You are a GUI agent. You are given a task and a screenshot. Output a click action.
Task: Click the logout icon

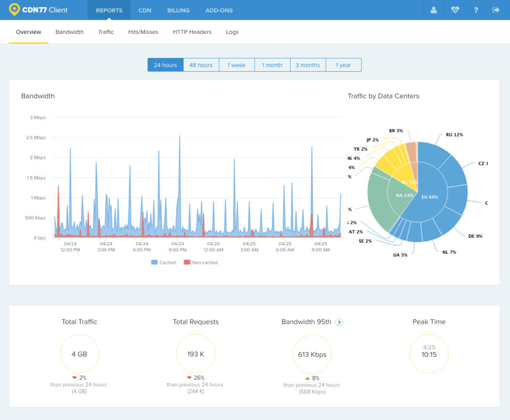point(497,10)
